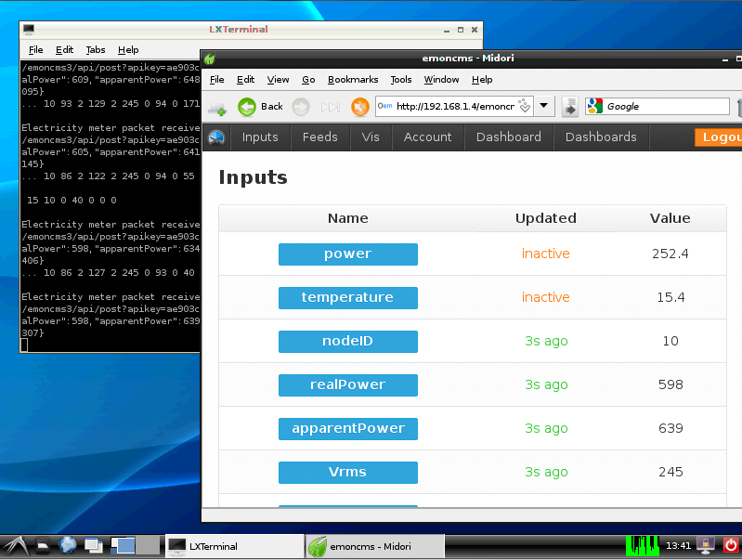This screenshot has width=742, height=560.
Task: Click the greyed-out Forward arrow icon
Action: click(301, 107)
